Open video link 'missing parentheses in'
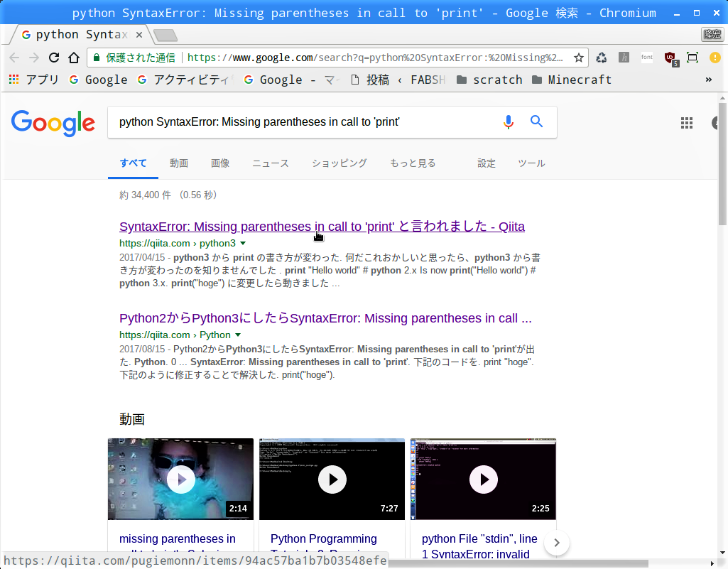728x569 pixels. pyautogui.click(x=178, y=538)
